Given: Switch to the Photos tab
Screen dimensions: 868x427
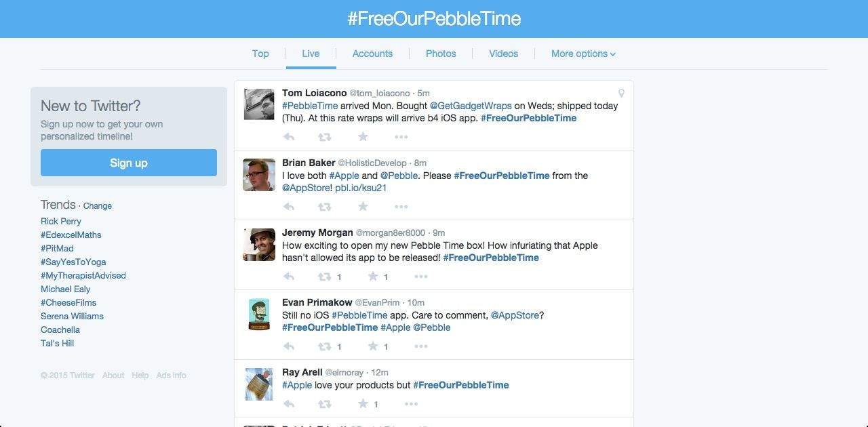Looking at the screenshot, I should [x=441, y=54].
